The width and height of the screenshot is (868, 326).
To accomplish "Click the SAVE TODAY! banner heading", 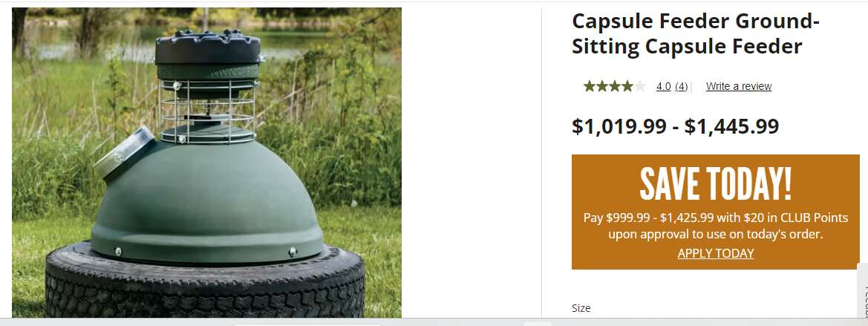I will [x=715, y=183].
